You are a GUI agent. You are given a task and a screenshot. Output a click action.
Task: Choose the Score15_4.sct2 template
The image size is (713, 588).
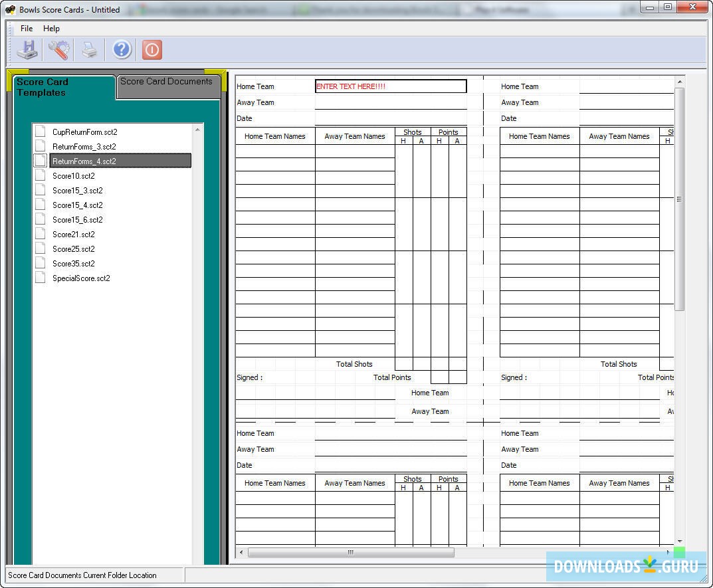78,205
